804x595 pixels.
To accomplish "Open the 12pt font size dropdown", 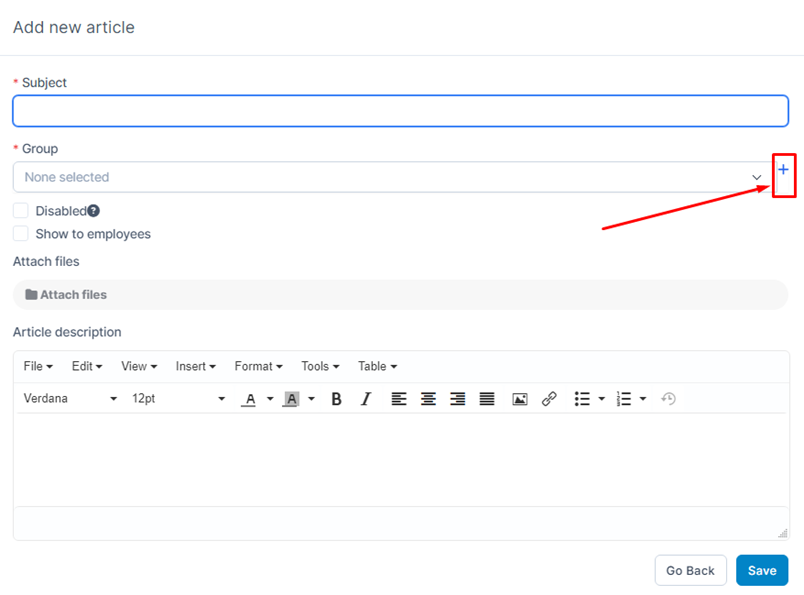I will tap(178, 399).
